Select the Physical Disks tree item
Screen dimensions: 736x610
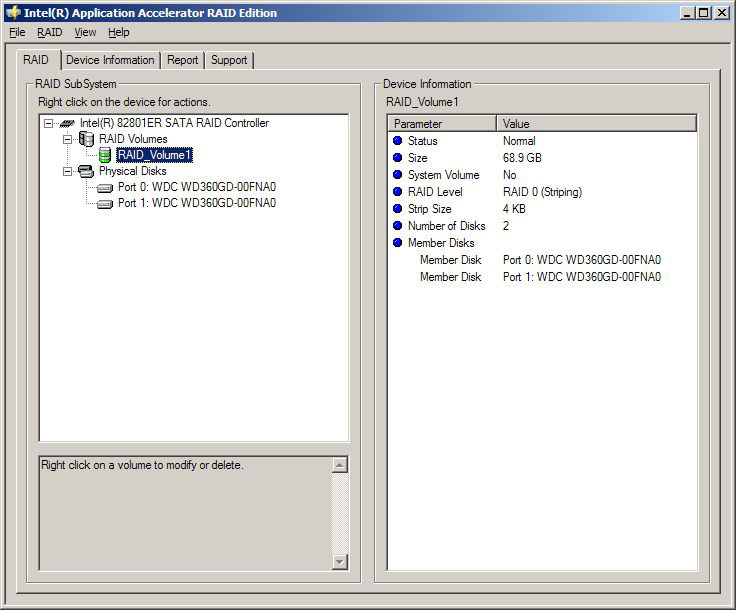pyautogui.click(x=133, y=171)
